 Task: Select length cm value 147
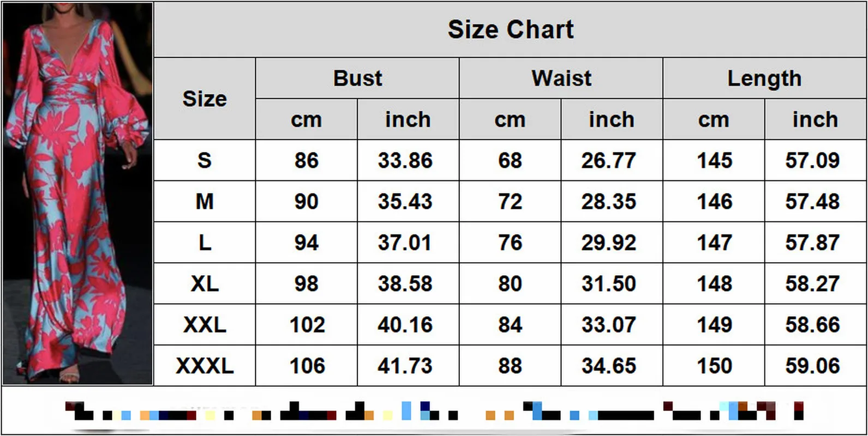pos(714,243)
